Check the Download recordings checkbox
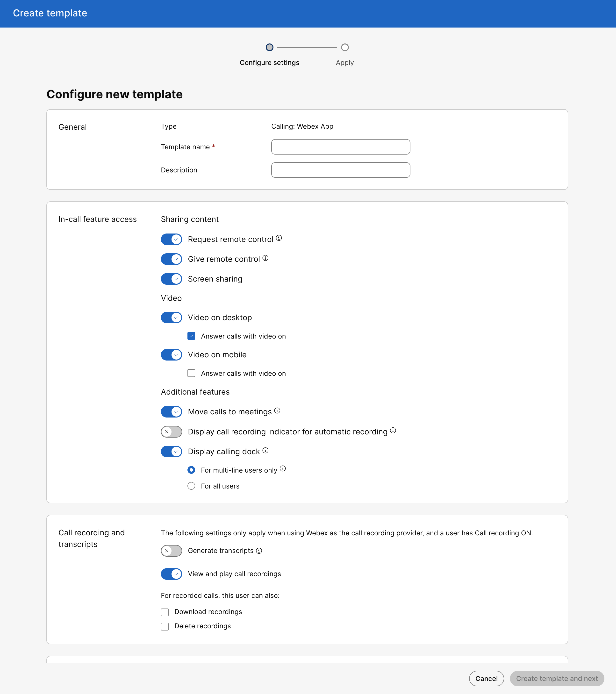Screen dimensions: 616x694 coord(165,612)
